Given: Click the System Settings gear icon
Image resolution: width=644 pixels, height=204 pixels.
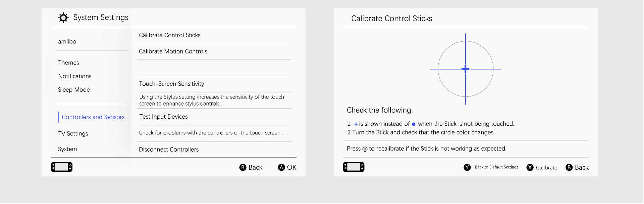Looking at the screenshot, I should 63,17.
